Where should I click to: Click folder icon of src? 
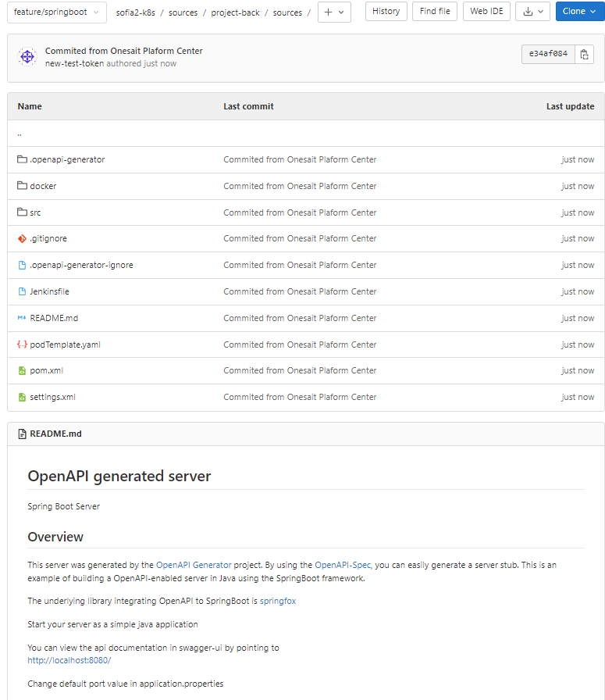click(x=22, y=212)
